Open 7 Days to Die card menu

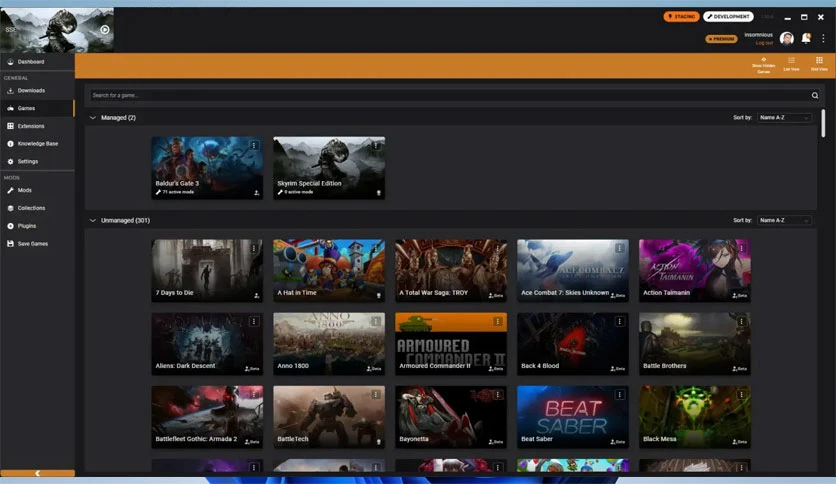point(254,248)
